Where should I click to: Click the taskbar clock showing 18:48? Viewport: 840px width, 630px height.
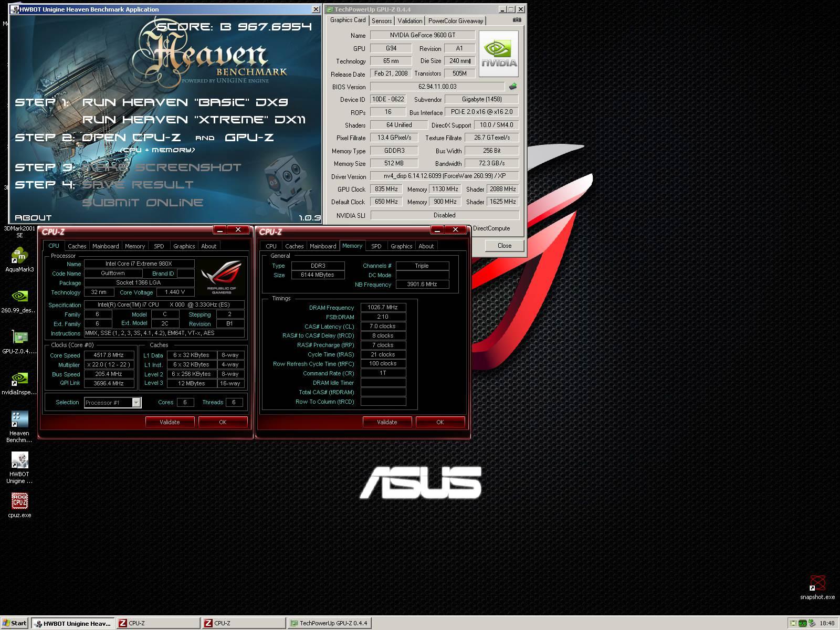[827, 623]
